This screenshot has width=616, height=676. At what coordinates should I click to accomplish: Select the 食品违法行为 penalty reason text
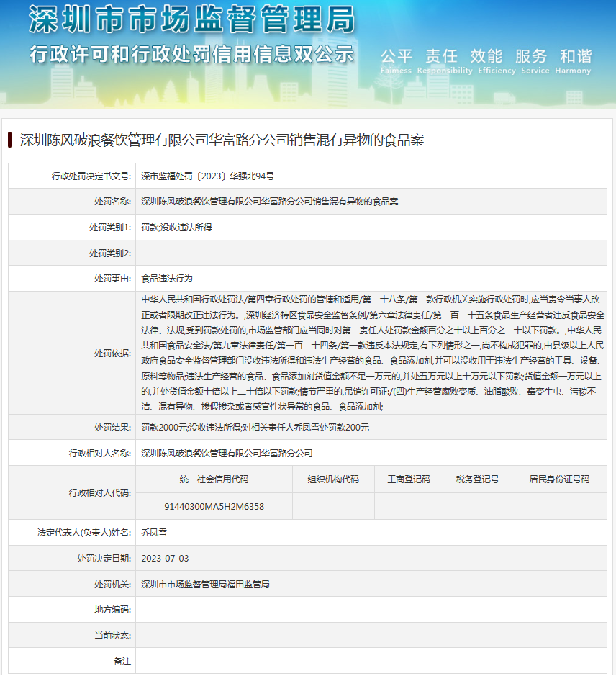tap(167, 278)
